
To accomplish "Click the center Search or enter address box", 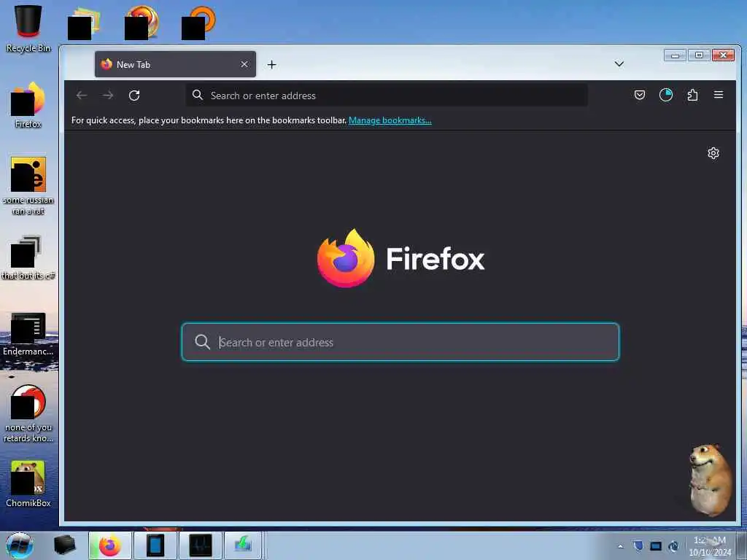I will (400, 342).
